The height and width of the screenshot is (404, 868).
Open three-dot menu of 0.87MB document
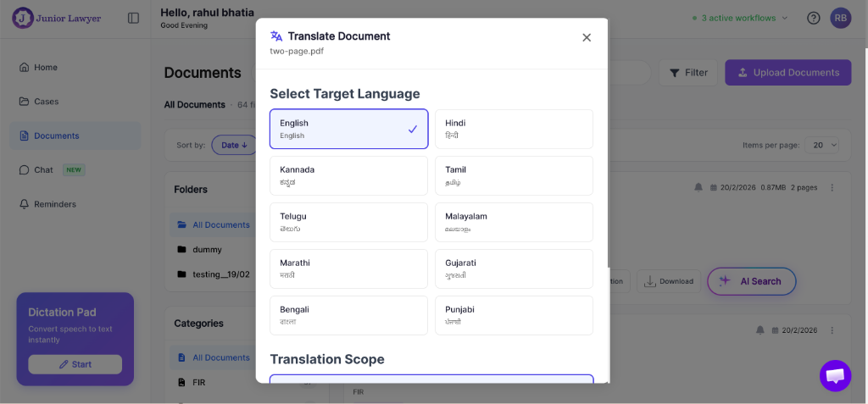[x=832, y=188]
